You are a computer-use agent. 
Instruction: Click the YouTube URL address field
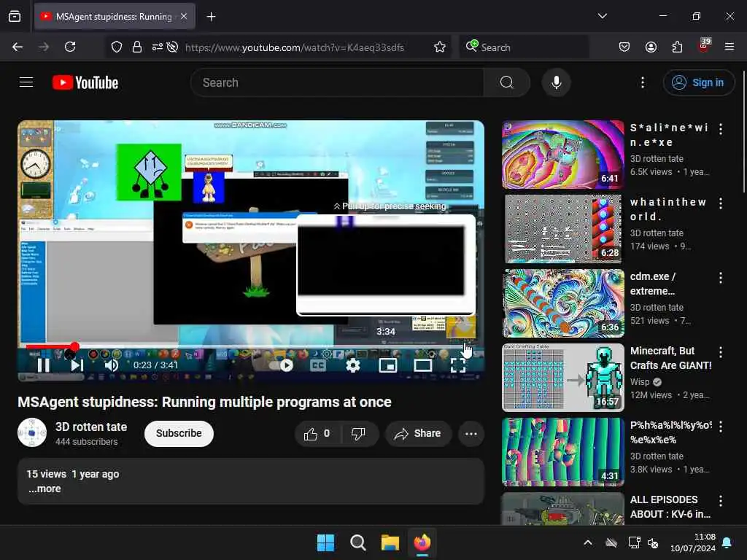click(295, 47)
